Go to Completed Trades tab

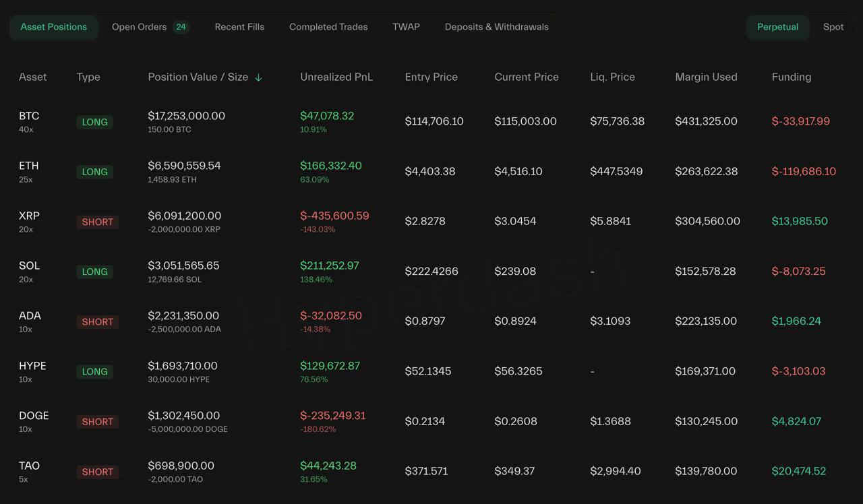328,27
